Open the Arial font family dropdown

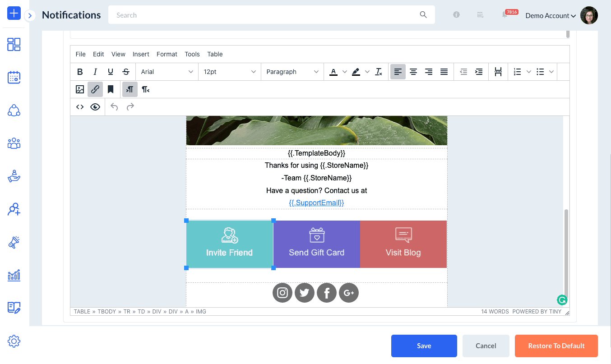click(167, 72)
